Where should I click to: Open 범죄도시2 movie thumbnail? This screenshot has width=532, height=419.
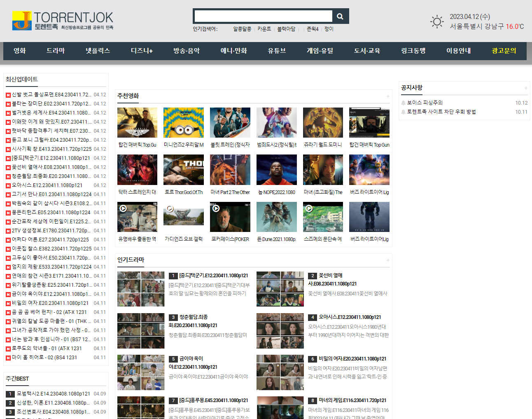[277, 122]
